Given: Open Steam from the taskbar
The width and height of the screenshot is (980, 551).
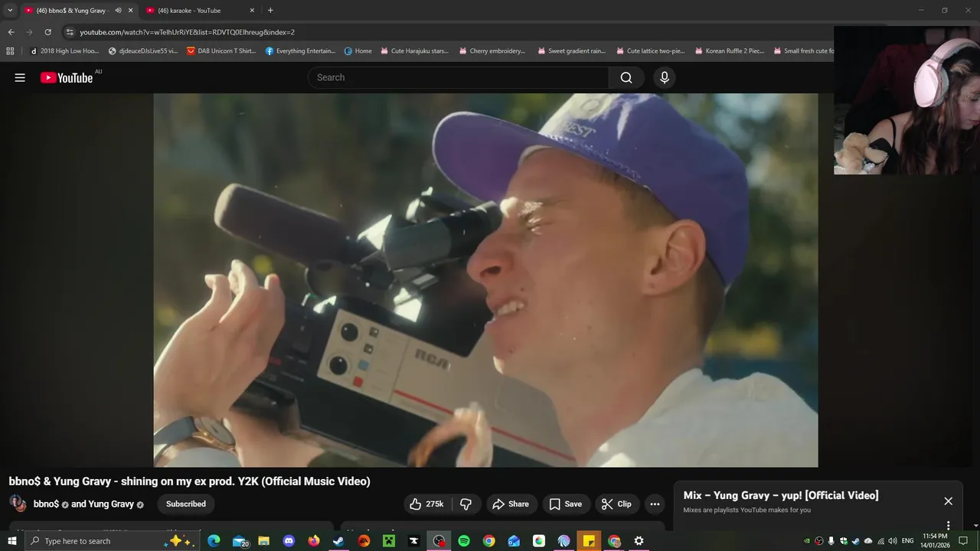Looking at the screenshot, I should click(338, 541).
